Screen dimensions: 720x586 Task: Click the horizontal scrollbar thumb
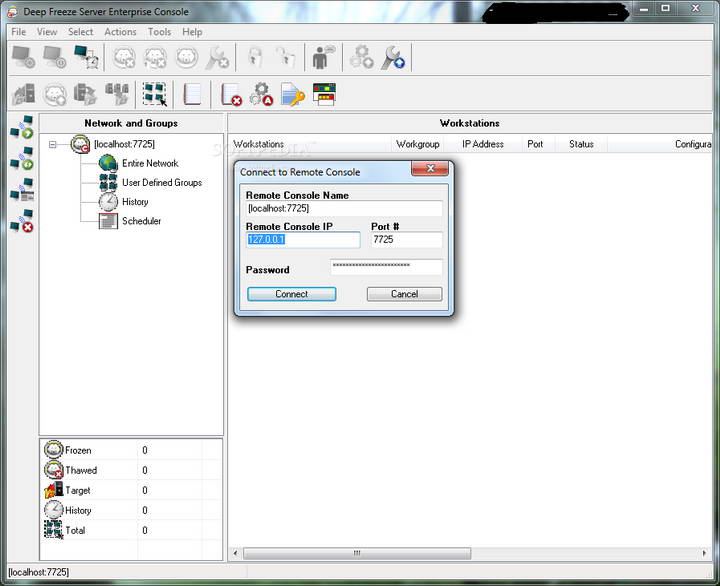[x=357, y=553]
